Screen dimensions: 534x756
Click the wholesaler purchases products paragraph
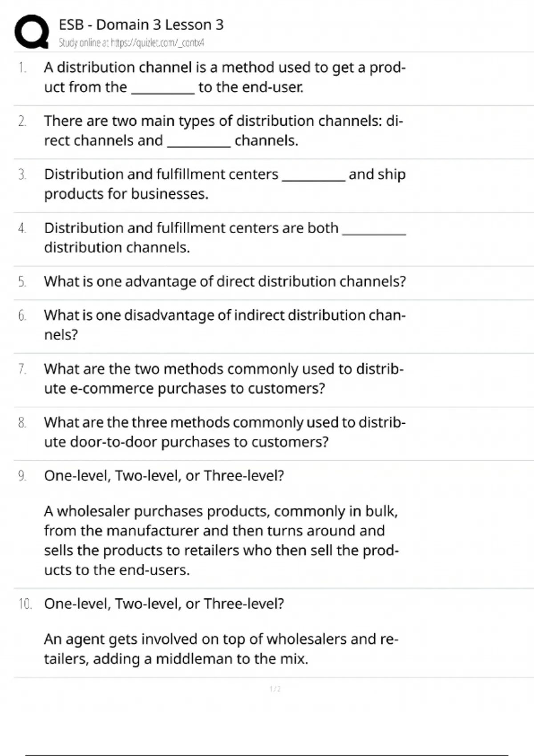(221, 540)
